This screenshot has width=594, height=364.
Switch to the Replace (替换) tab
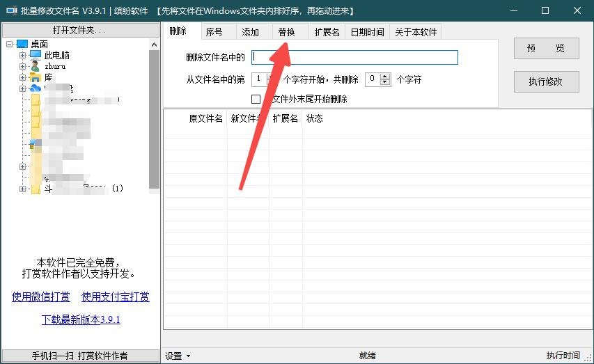click(x=286, y=32)
